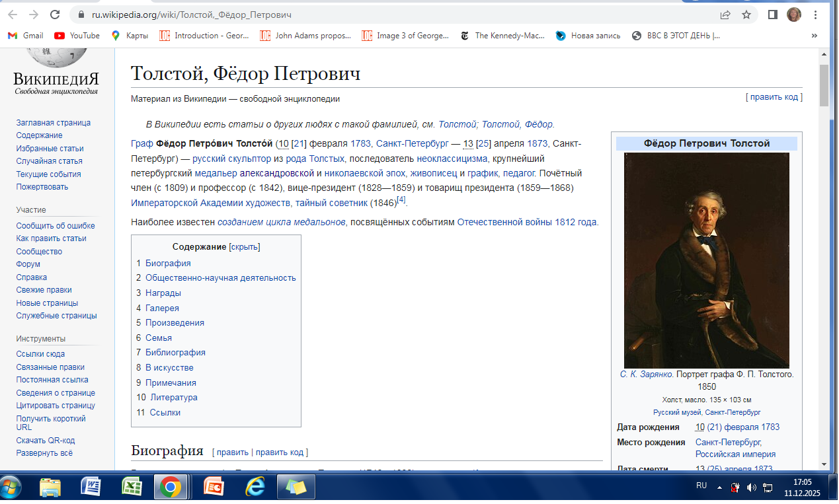Viewport: 839px width, 504px height.
Task: Show hidden tray icons arrow
Action: pos(719,487)
